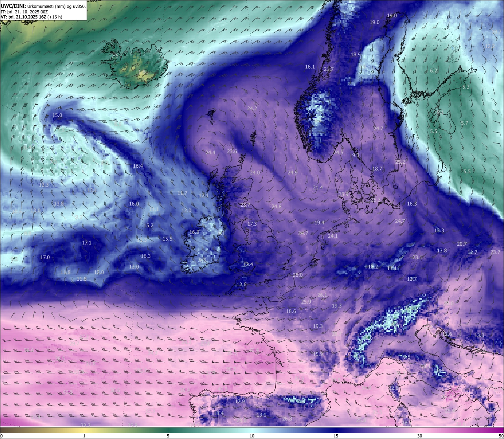504x439 pixels.
Task: Click the 15.5 value west of Ireland
Action: click(167, 239)
